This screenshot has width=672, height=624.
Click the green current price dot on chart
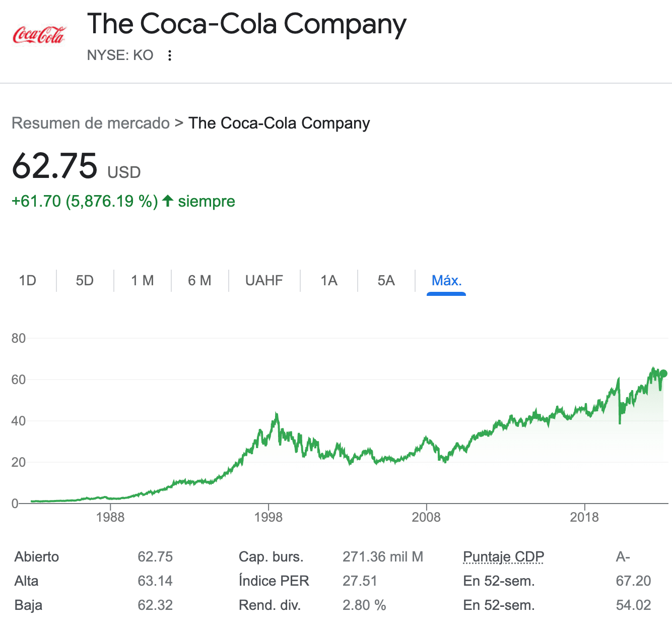pyautogui.click(x=663, y=373)
